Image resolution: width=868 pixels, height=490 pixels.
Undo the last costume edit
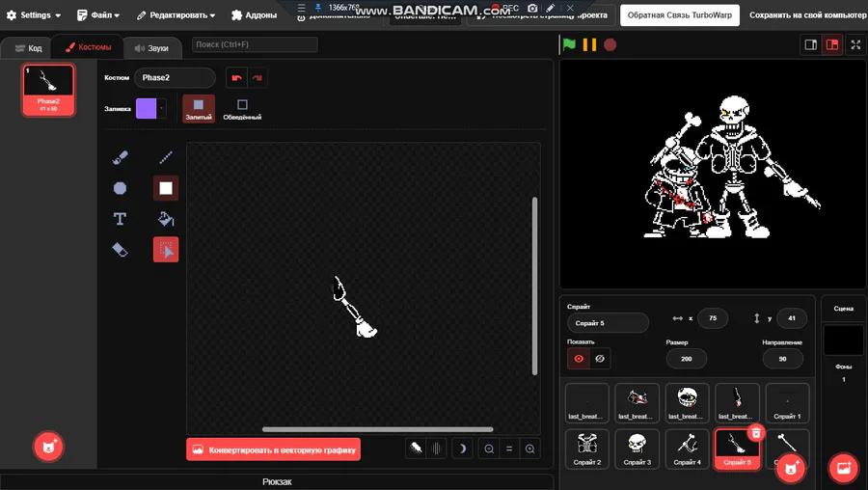pyautogui.click(x=236, y=77)
